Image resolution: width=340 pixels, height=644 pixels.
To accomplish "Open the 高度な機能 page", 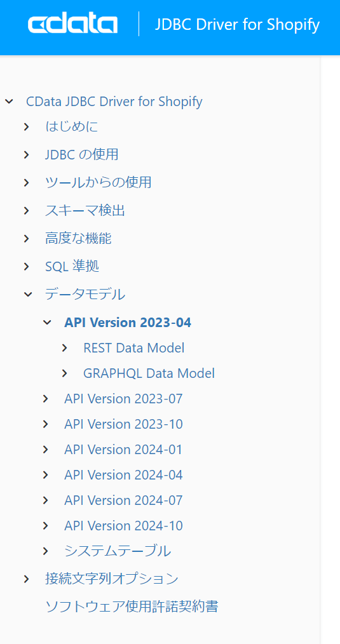I will pos(78,239).
